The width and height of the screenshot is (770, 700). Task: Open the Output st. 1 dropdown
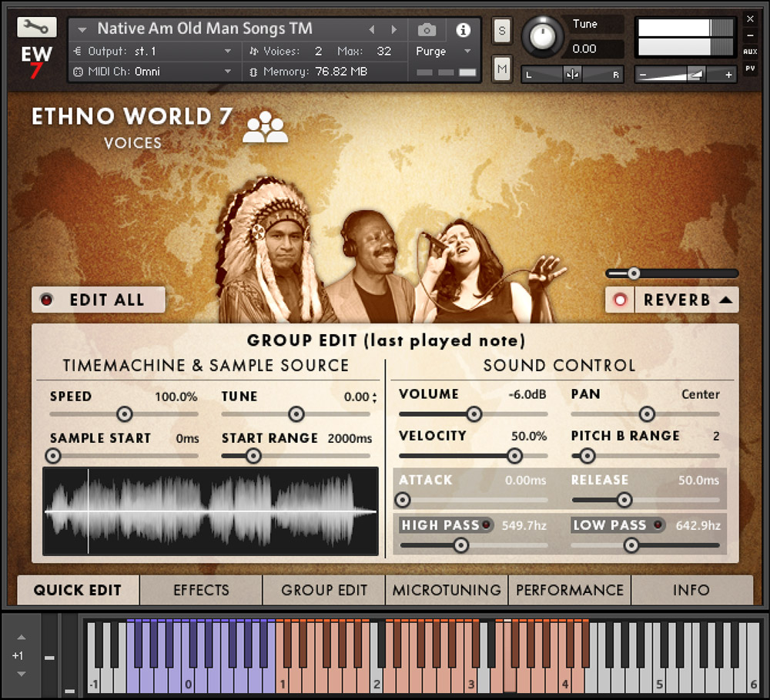(x=228, y=51)
